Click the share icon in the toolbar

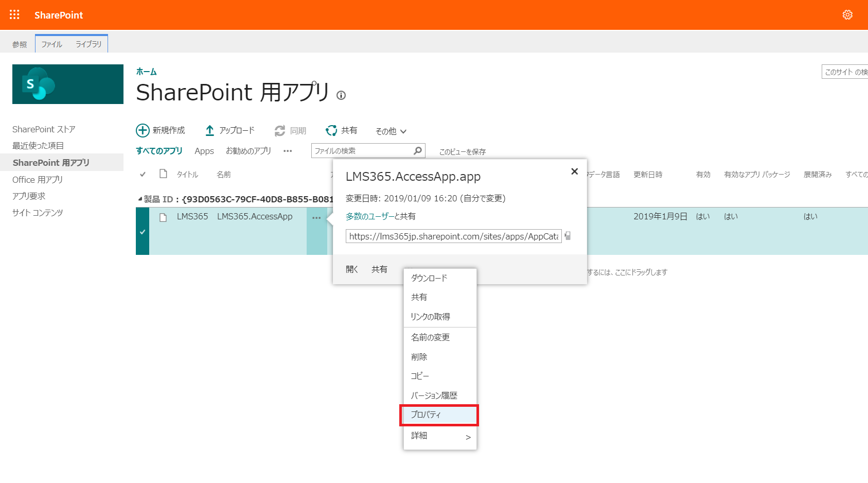click(x=331, y=131)
